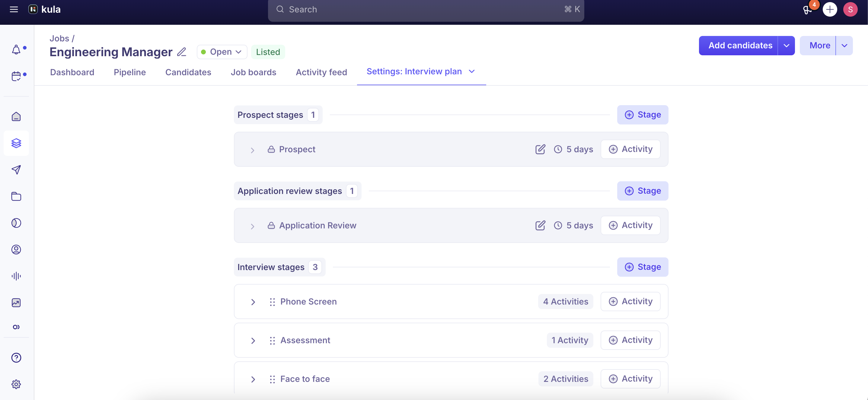Click the 4 Activities badge on Phone Screen
The width and height of the screenshot is (868, 400).
coord(565,302)
